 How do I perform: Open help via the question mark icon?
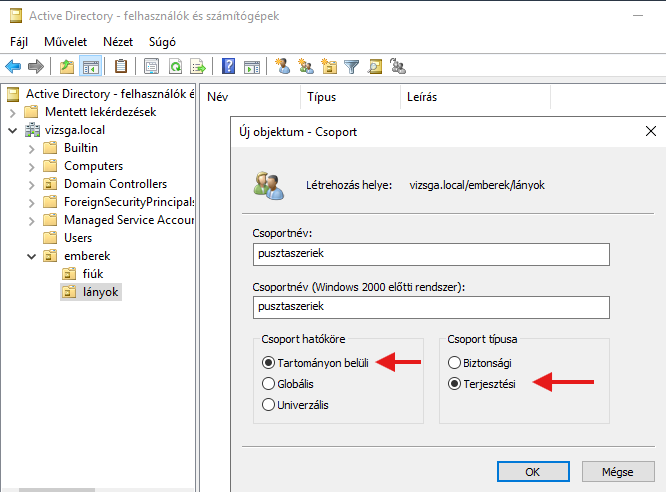coord(229,67)
